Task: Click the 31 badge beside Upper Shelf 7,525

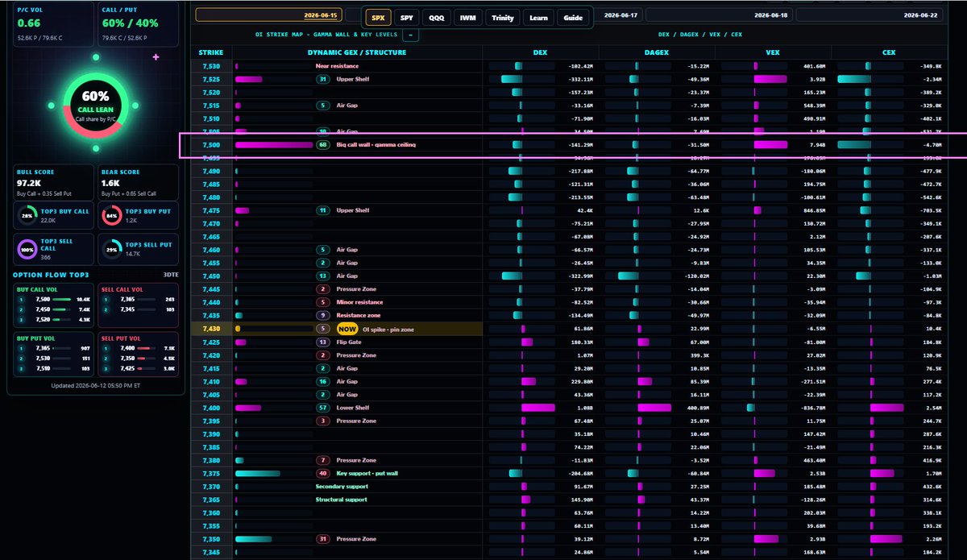Action: (x=323, y=80)
